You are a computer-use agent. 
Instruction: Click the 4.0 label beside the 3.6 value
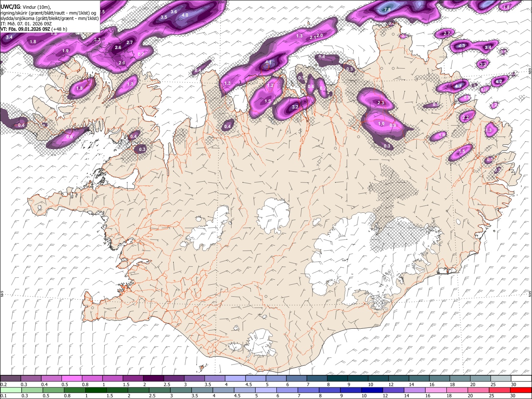[x=185, y=15]
